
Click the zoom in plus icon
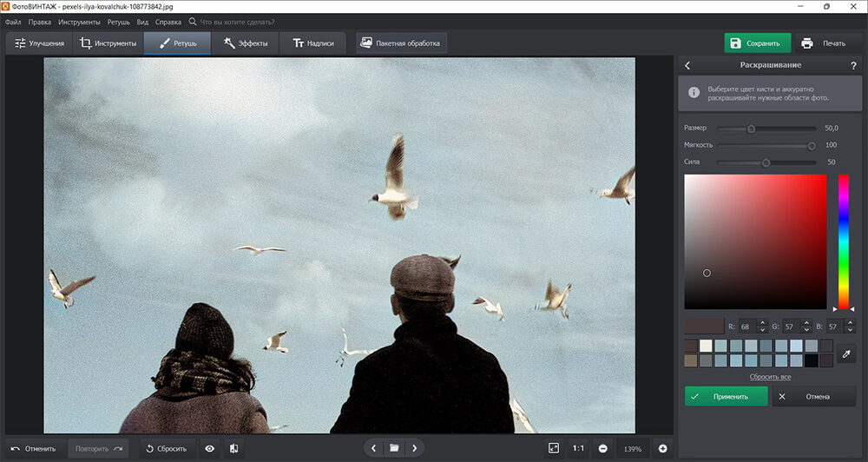pos(662,448)
